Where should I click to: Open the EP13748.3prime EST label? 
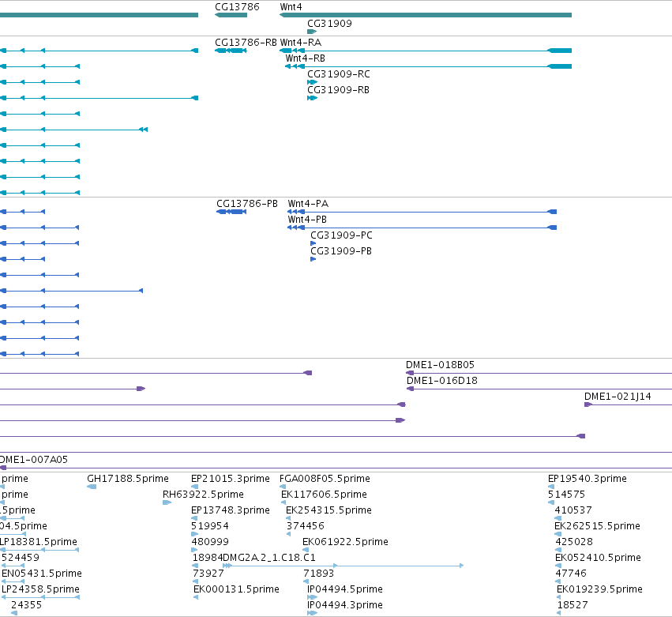point(231,510)
